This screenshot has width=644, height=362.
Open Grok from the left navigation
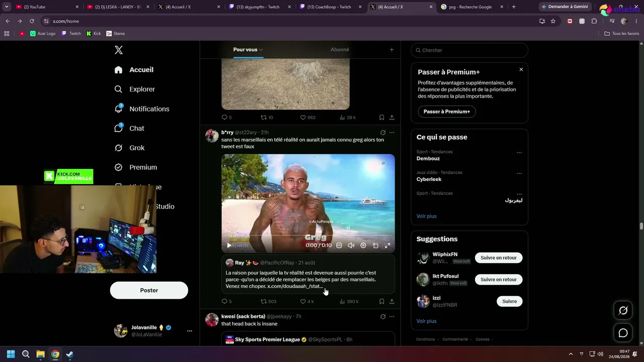pyautogui.click(x=129, y=148)
